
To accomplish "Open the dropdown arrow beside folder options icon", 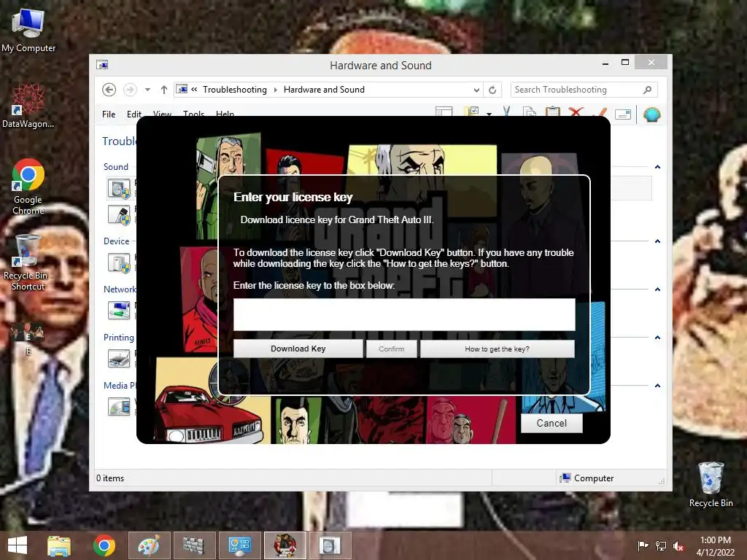I will [489, 114].
